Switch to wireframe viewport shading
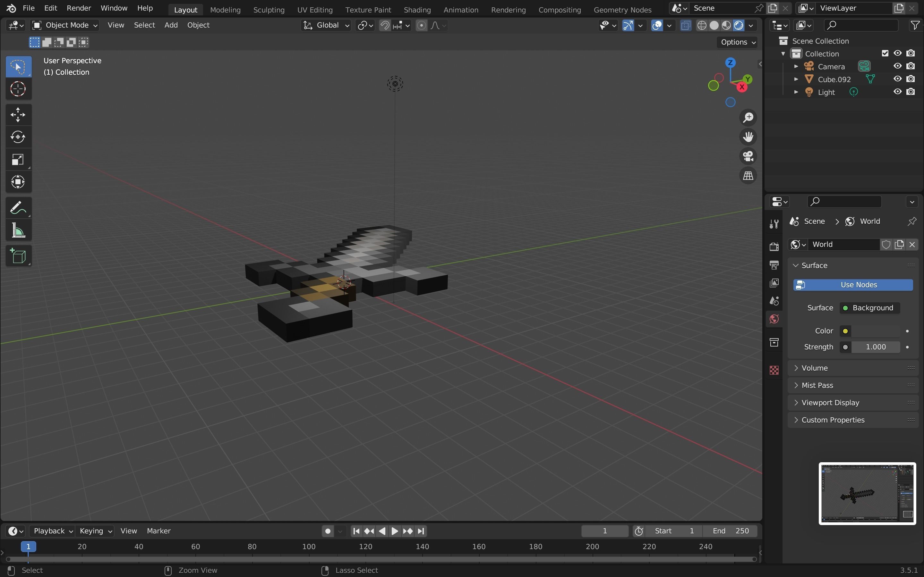Screen dimensions: 924x577 701,26
